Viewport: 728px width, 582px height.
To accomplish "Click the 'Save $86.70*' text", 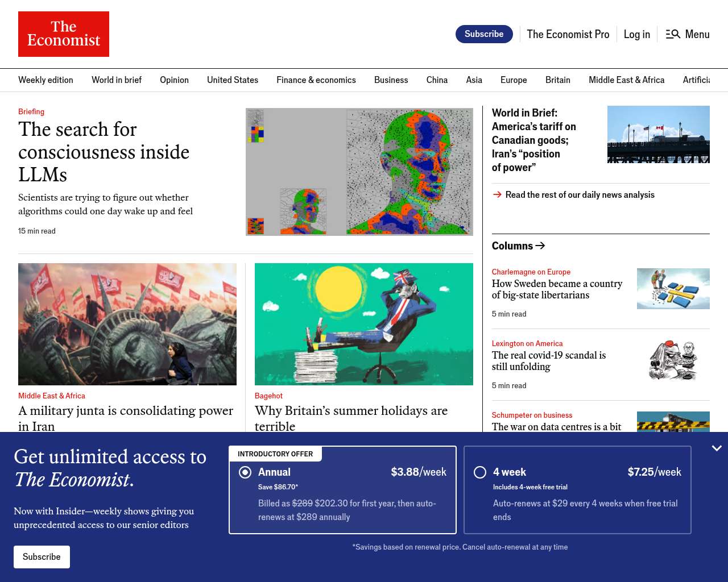I will pos(278,487).
